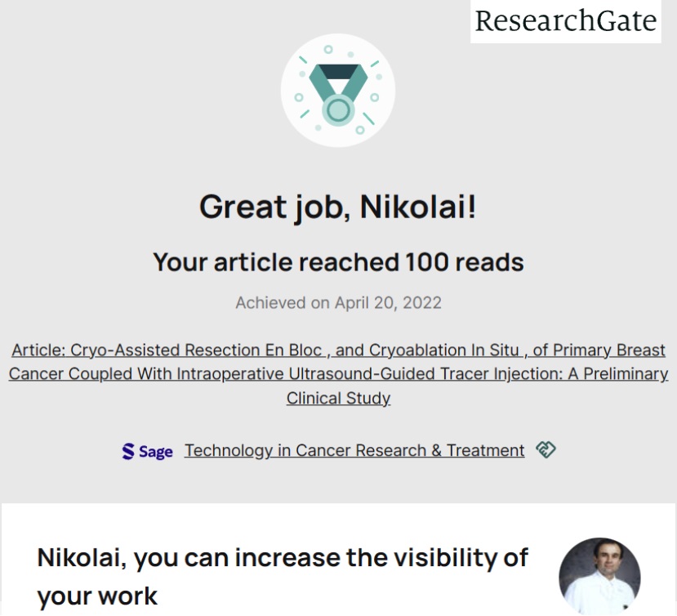Click the 'Achieved on April 20, 2022' date
677x616 pixels.
(338, 302)
